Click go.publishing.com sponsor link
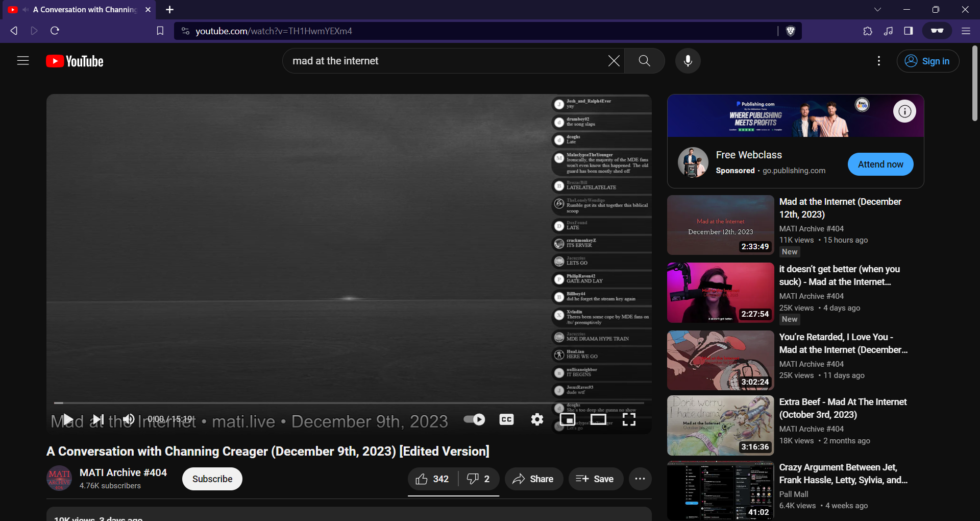The width and height of the screenshot is (980, 521). point(794,171)
